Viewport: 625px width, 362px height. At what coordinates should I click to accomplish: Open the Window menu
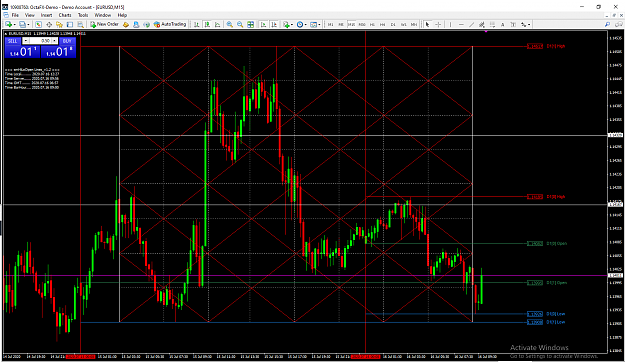point(102,15)
